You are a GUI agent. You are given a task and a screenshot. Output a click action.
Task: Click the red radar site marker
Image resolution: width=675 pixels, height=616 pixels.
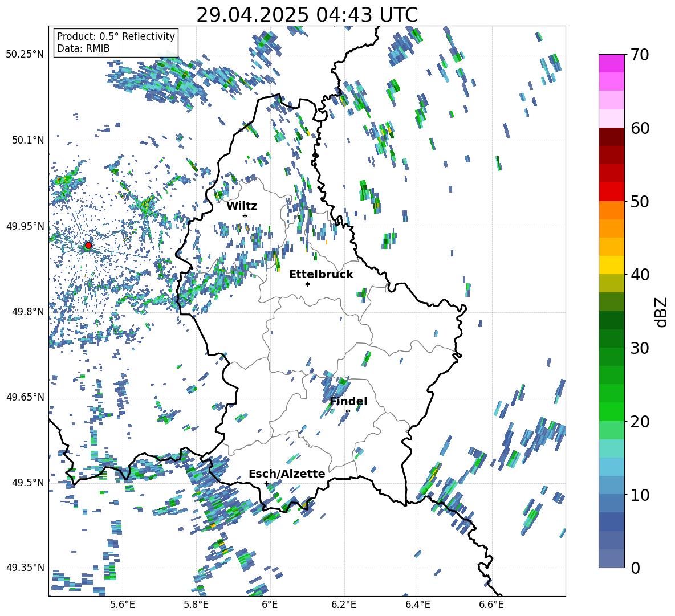click(88, 246)
